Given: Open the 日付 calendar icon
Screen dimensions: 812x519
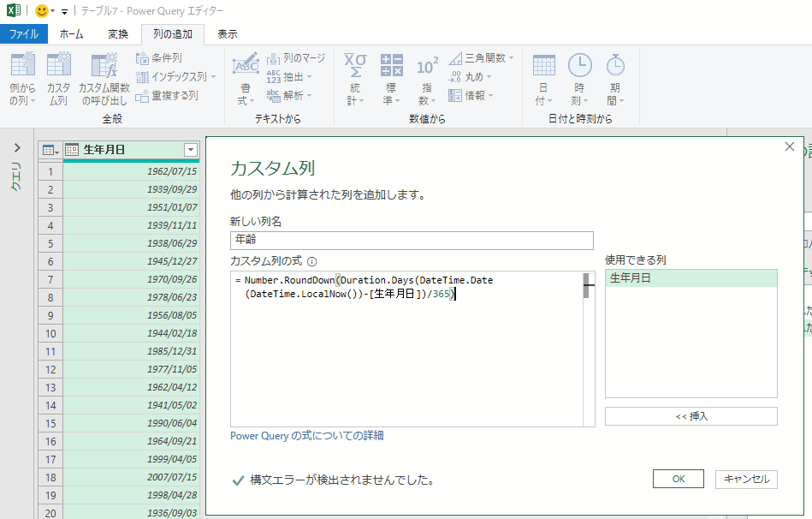Looking at the screenshot, I should (544, 67).
